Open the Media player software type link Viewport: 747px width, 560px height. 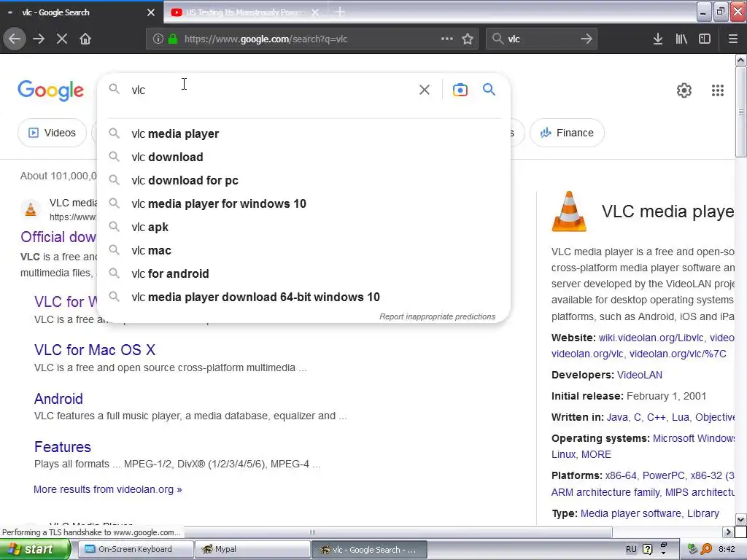pos(631,513)
